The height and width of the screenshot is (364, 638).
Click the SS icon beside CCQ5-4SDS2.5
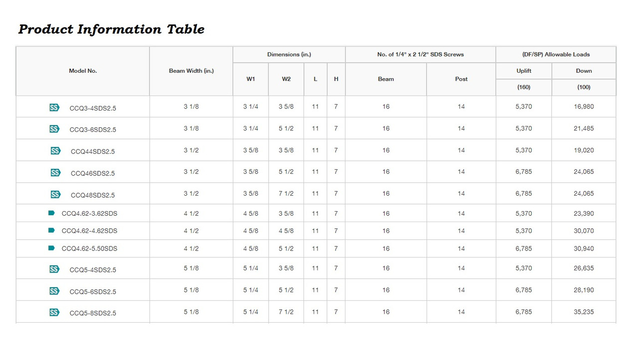tap(54, 269)
